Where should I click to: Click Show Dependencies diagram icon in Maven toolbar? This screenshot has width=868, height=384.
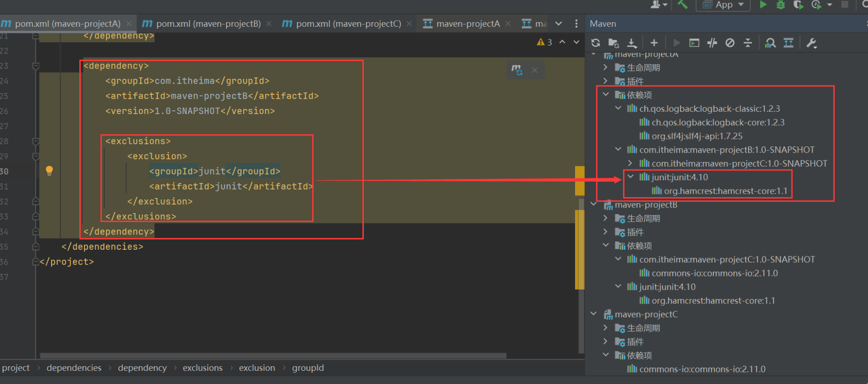pos(789,43)
